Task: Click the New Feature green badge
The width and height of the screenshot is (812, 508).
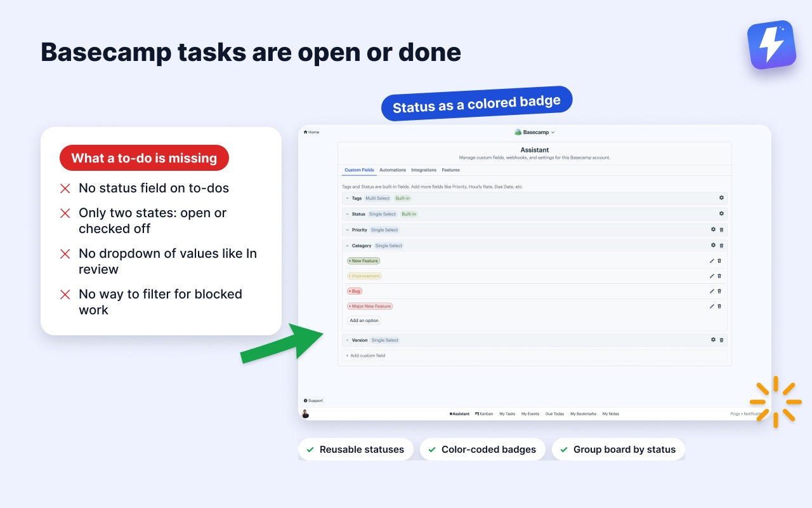Action: pos(363,261)
